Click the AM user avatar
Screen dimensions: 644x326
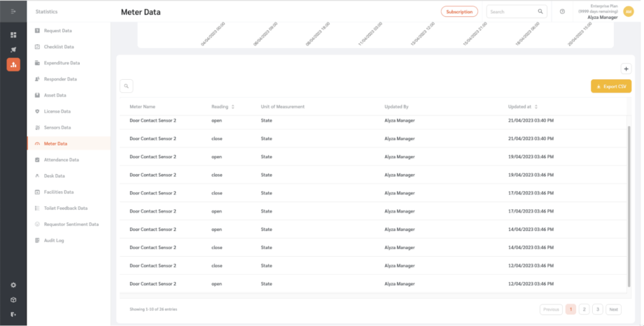629,11
